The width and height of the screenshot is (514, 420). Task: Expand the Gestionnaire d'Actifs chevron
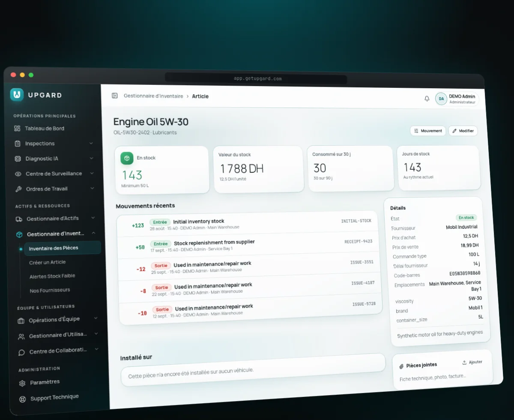click(x=93, y=218)
